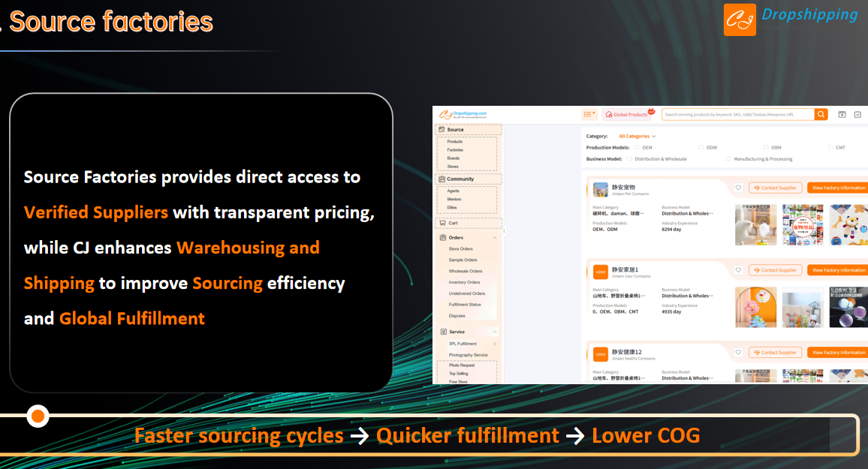Enable the ODM production model checkbox
This screenshot has width=868, height=469.
click(x=701, y=148)
